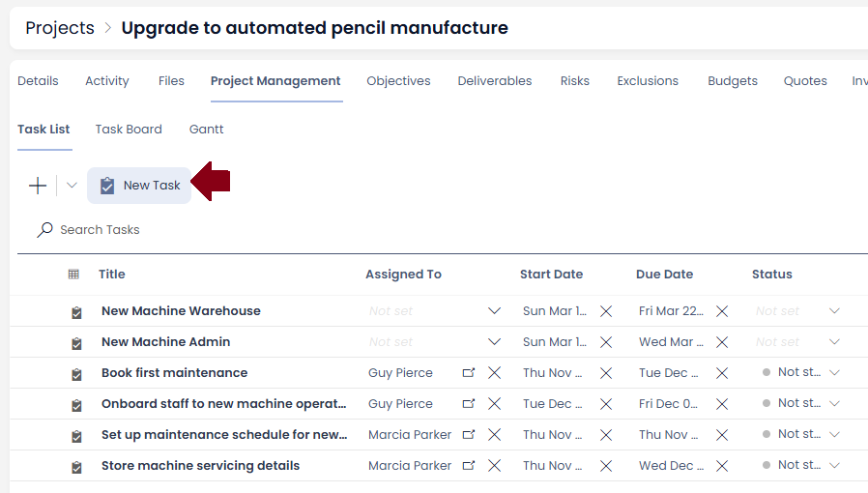The height and width of the screenshot is (493, 868).
Task: Clear assignee on Onboard staff task
Action: pyautogui.click(x=494, y=404)
